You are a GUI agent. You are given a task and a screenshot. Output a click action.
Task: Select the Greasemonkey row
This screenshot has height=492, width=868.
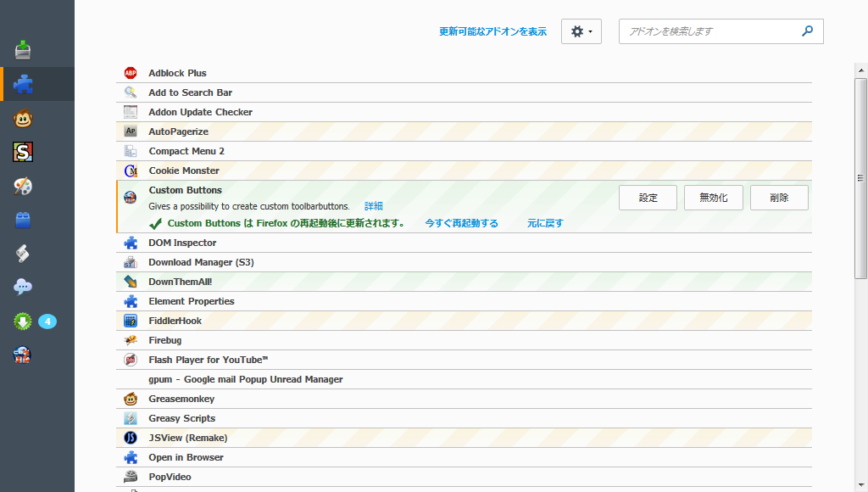[464, 399]
